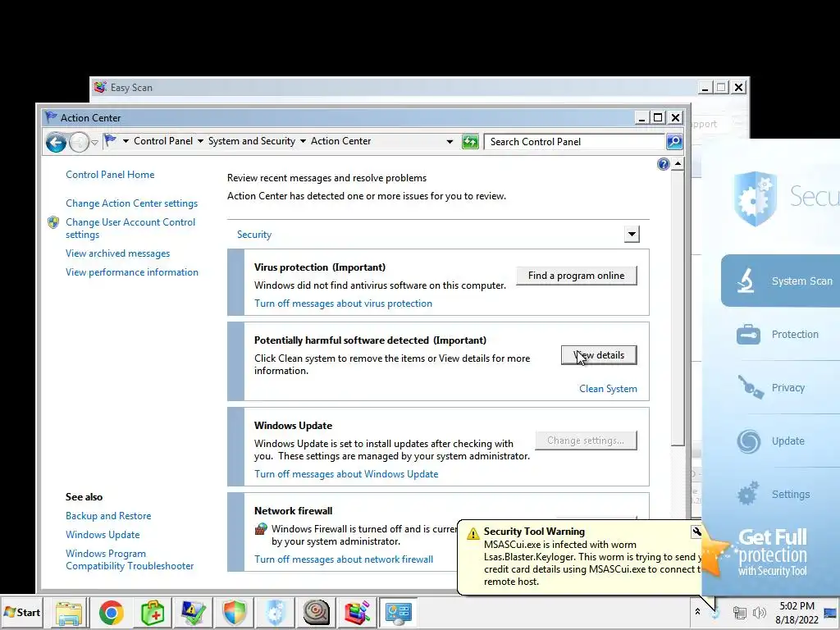Open Backup and Restore link

[108, 516]
